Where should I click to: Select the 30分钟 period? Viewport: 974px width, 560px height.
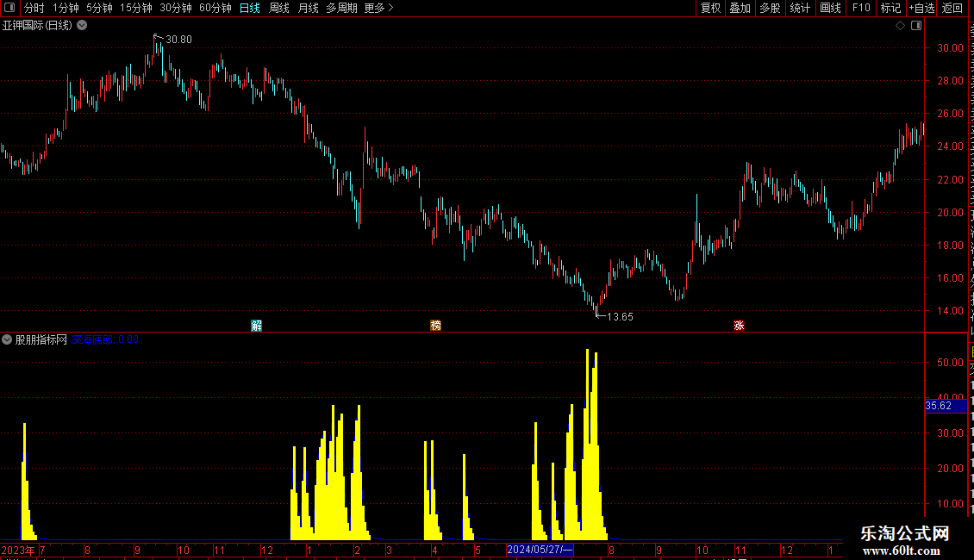pyautogui.click(x=175, y=8)
